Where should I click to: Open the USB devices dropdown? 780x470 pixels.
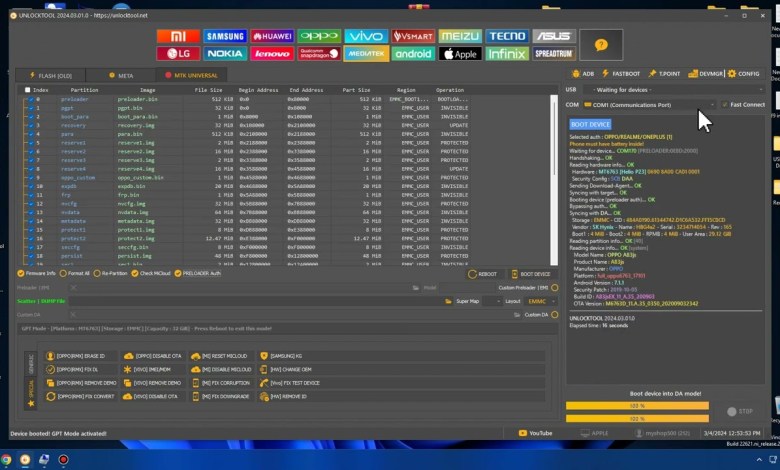tap(674, 90)
